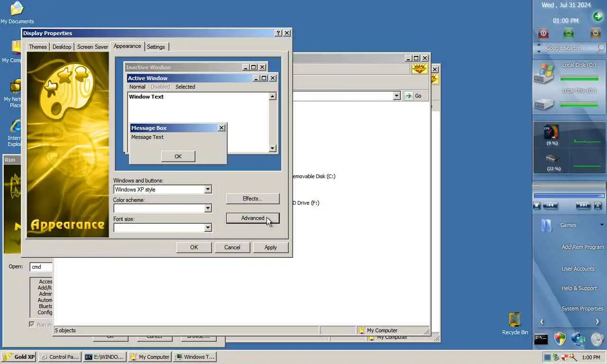Show next sidebar shortcuts with right chevron
Viewport: 607px width, 364px height.
click(597, 322)
